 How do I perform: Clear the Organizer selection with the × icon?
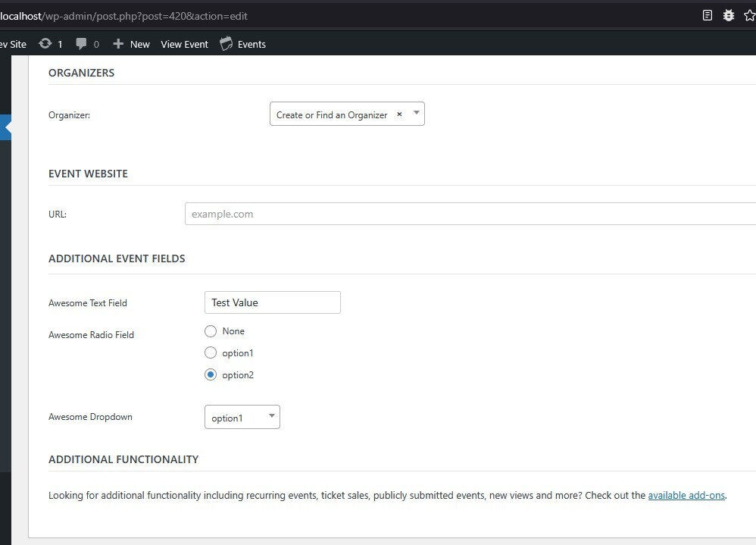399,114
